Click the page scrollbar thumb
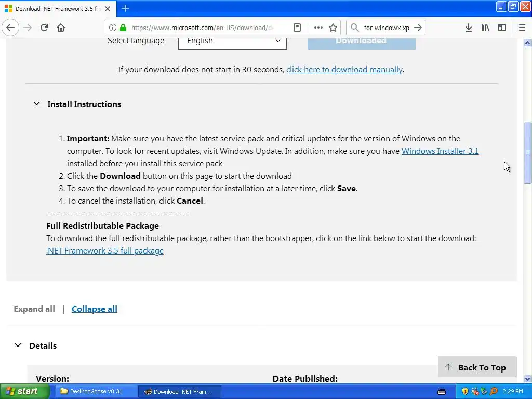 527,152
